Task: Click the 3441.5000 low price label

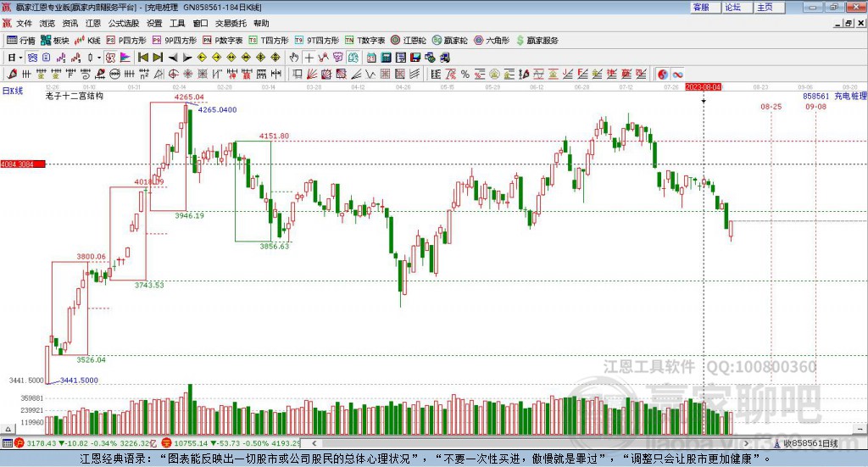Action: coord(79,381)
